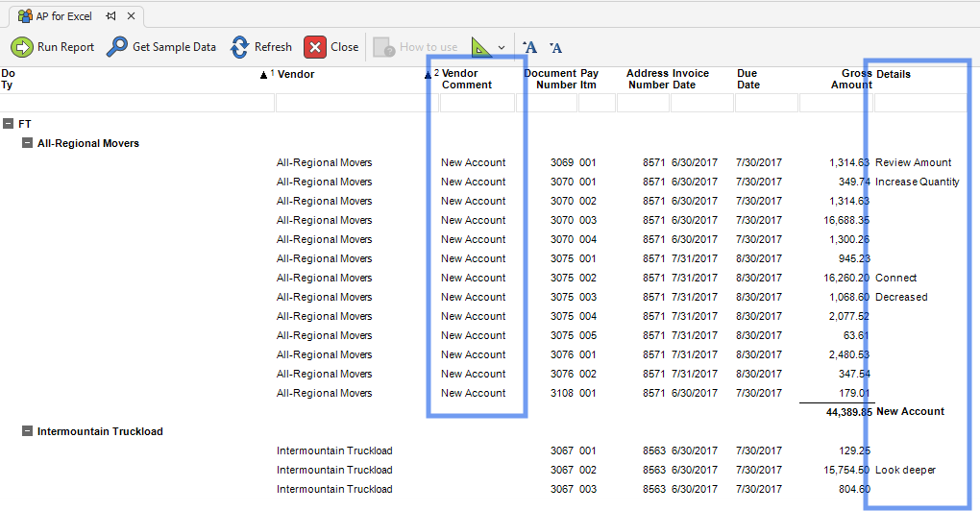Click the 2,480.53 gross amount cell
The image size is (980, 511).
(x=849, y=354)
